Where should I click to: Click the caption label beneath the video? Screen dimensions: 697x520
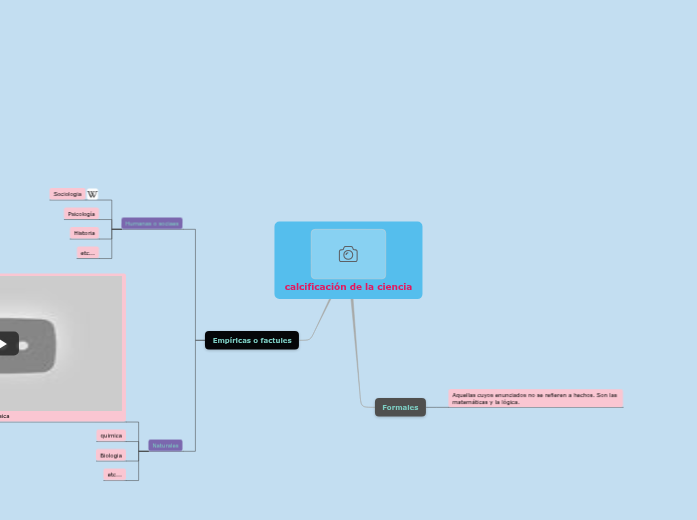pos(5,415)
